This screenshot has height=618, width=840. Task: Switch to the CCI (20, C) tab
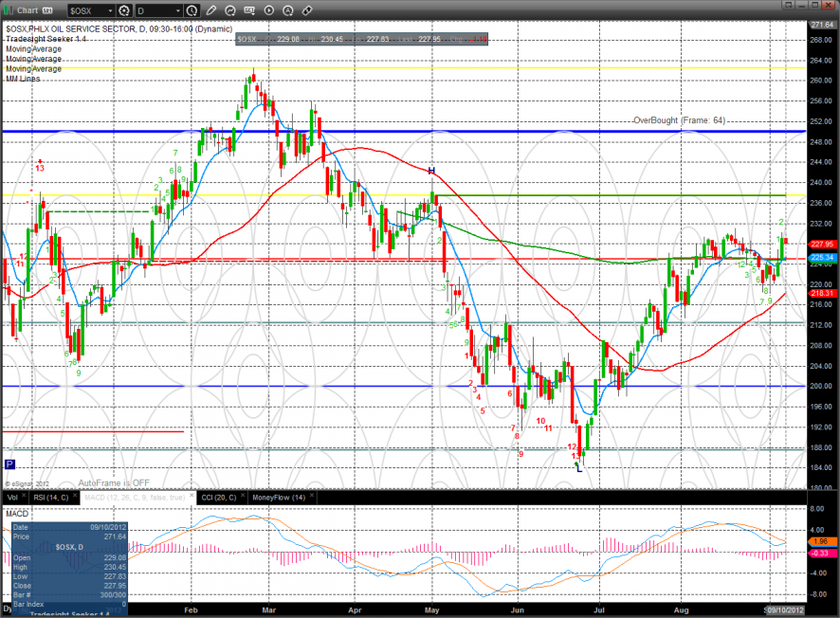pyautogui.click(x=219, y=498)
